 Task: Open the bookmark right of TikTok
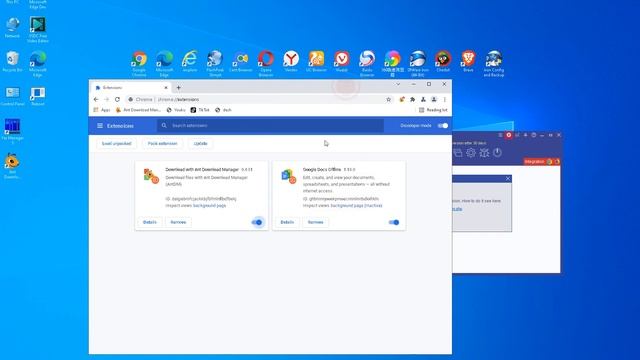pyautogui.click(x=223, y=110)
